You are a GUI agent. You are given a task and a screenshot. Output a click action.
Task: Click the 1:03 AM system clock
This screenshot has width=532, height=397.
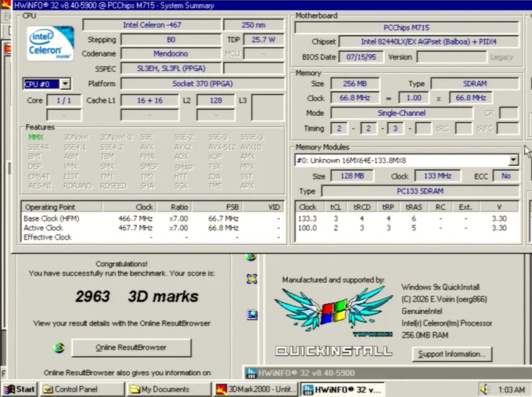click(x=512, y=389)
